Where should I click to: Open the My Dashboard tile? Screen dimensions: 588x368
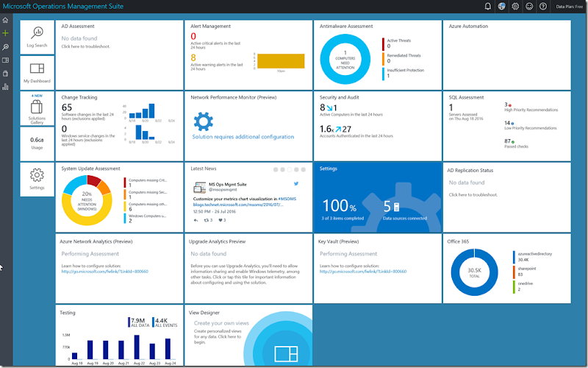point(37,72)
